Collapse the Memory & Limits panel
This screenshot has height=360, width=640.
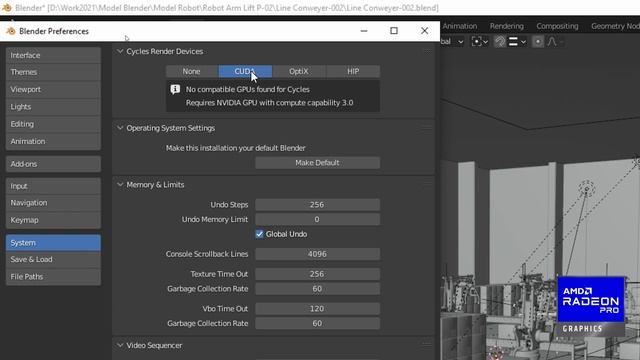120,185
